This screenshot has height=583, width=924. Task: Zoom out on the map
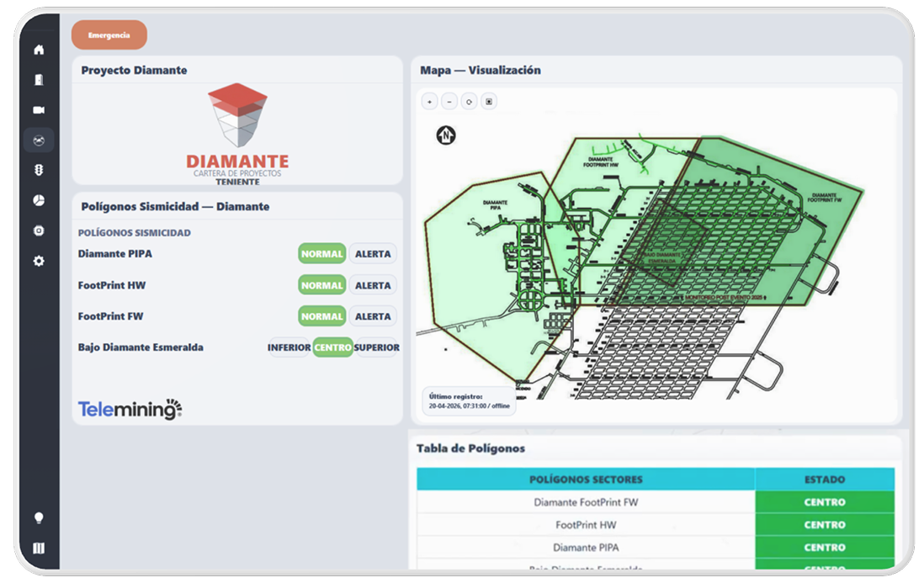pyautogui.click(x=449, y=102)
